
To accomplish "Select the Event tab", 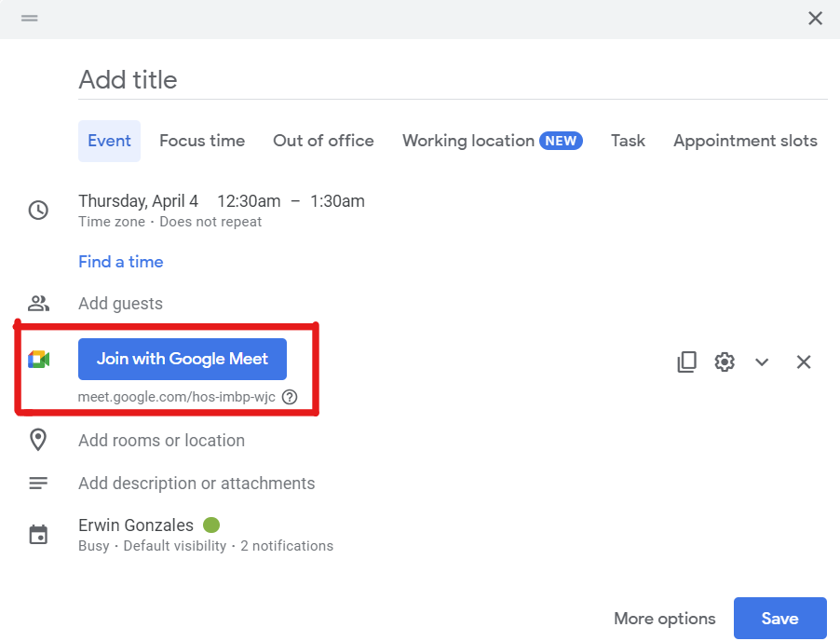I will pos(109,141).
